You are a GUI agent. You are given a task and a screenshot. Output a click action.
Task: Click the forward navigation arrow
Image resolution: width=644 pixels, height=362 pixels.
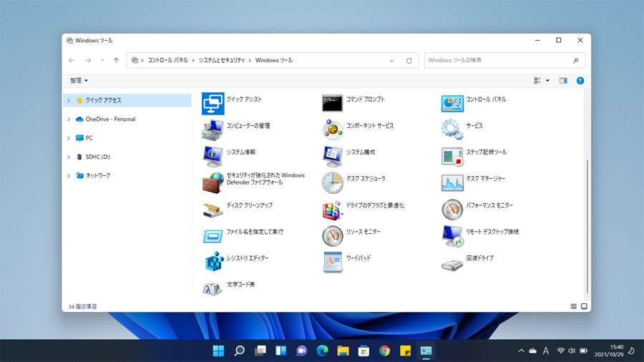(88, 60)
